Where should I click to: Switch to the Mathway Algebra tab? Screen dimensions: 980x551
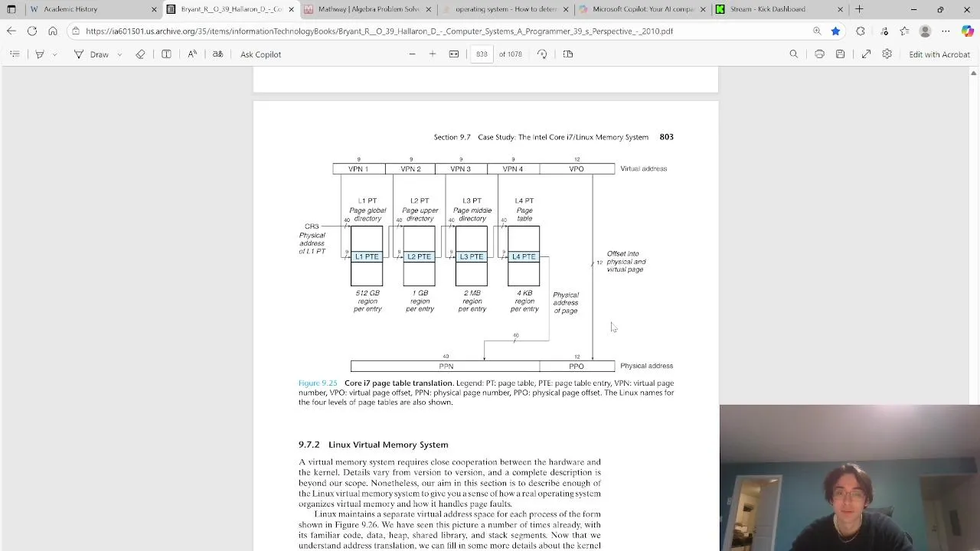click(367, 9)
